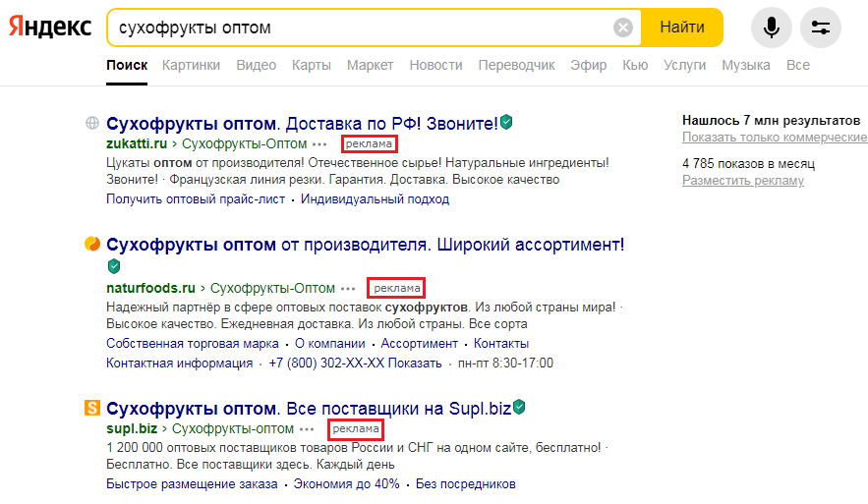The width and height of the screenshot is (868, 504).
Task: Reveal phone number +7 (800) 302-XX-XX Показать
Action: point(355,364)
